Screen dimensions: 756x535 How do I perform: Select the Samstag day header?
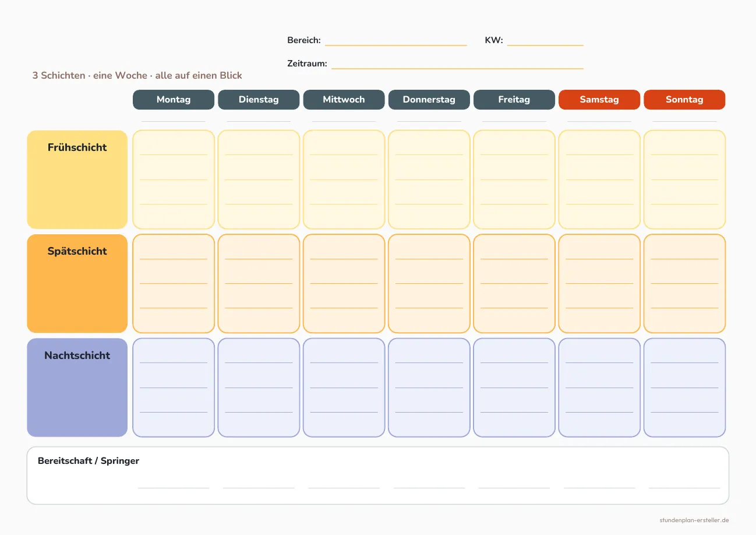(x=599, y=100)
